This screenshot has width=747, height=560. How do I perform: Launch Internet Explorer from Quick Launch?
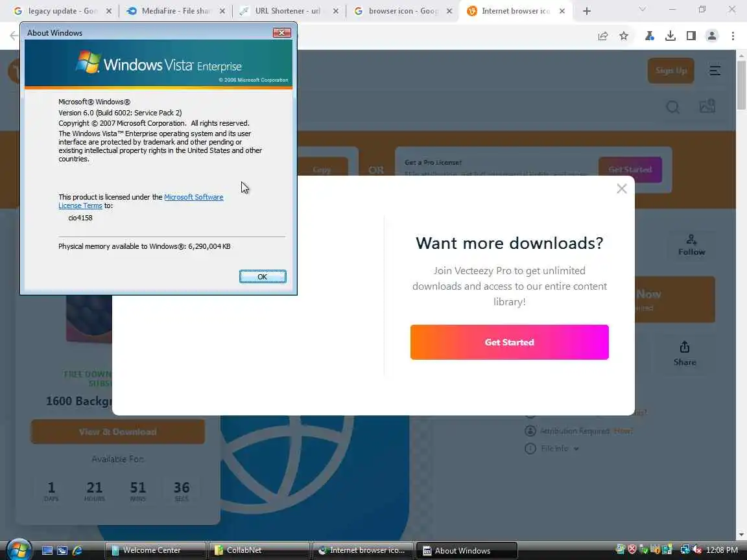coord(77,550)
